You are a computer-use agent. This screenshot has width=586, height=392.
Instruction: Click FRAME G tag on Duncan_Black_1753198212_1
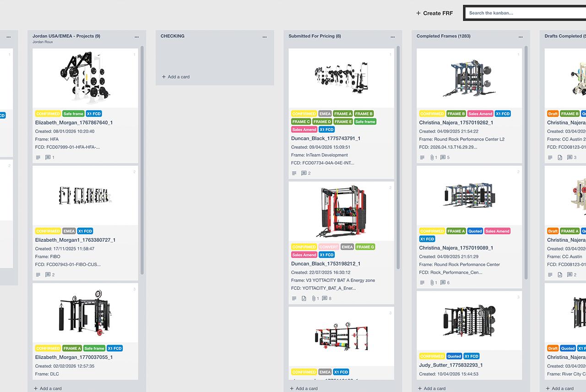click(x=365, y=247)
